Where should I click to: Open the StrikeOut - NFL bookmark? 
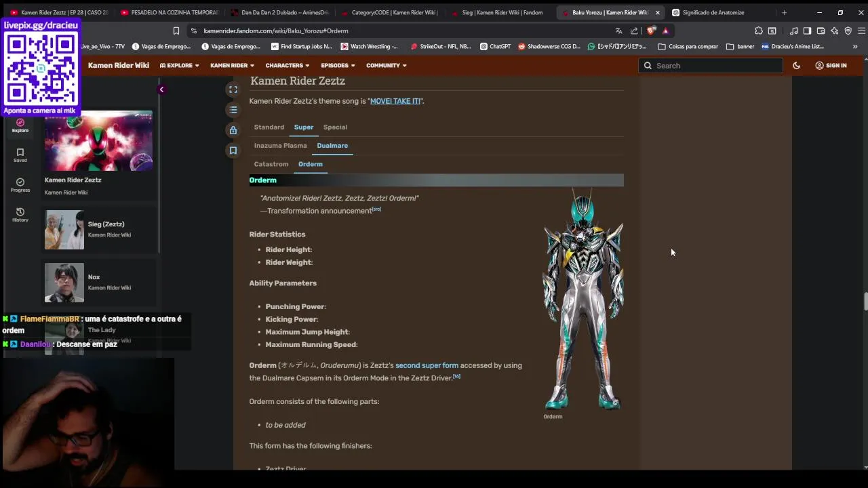pyautogui.click(x=441, y=47)
